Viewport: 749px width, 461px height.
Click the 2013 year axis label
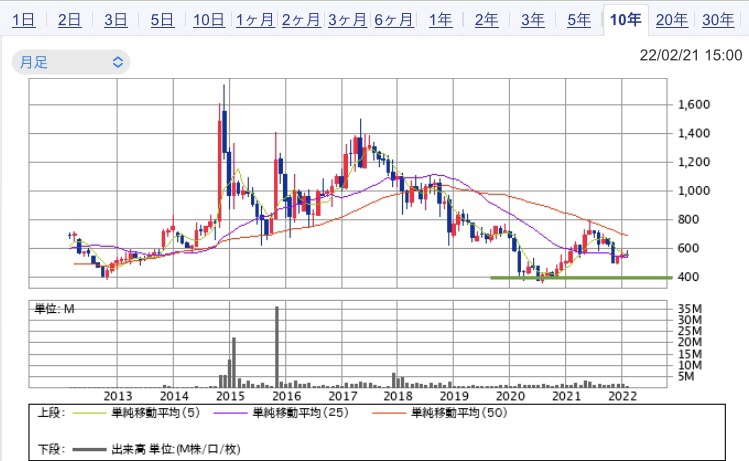pos(118,396)
